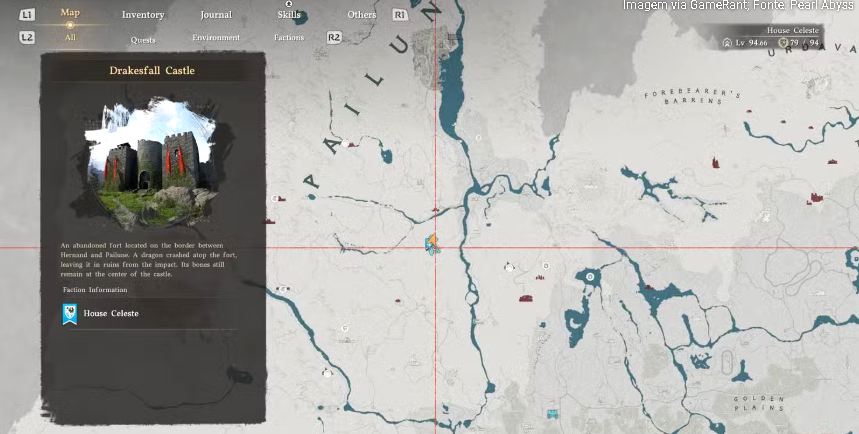Open the Inventory tab
Image resolution: width=859 pixels, height=434 pixels.
[143, 15]
